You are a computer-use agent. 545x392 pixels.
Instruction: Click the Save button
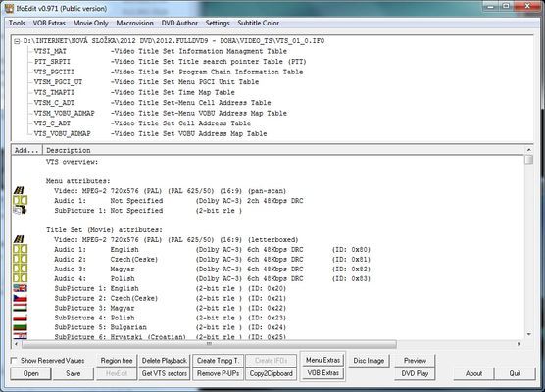click(73, 373)
